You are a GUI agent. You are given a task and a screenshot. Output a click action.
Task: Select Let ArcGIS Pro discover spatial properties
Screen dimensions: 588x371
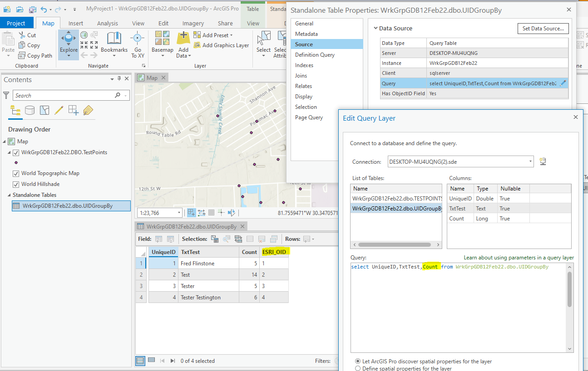point(358,361)
